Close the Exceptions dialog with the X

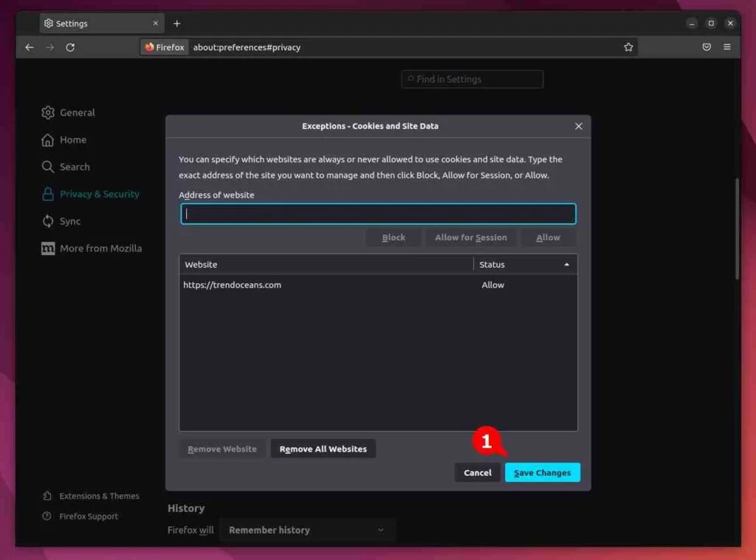point(579,126)
